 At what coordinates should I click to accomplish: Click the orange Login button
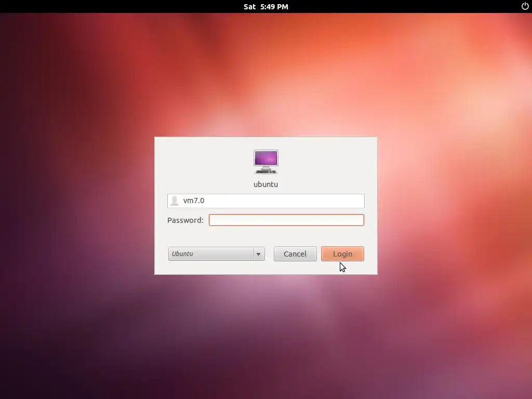click(x=343, y=254)
